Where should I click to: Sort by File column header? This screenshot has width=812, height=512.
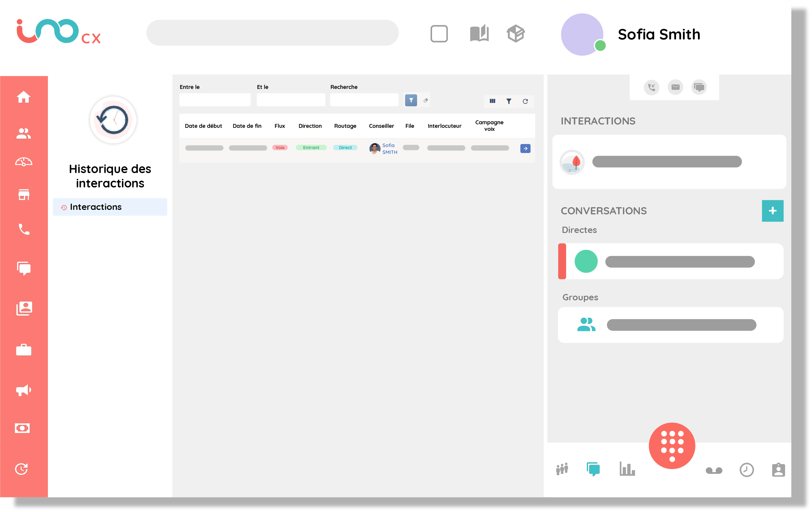pyautogui.click(x=409, y=126)
